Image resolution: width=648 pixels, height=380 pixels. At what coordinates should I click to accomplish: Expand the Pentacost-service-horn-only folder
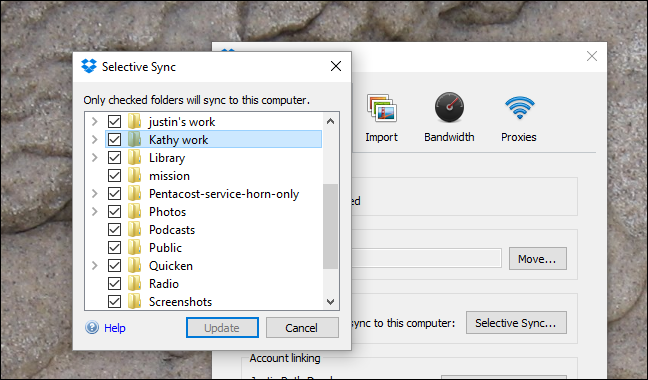pos(95,193)
